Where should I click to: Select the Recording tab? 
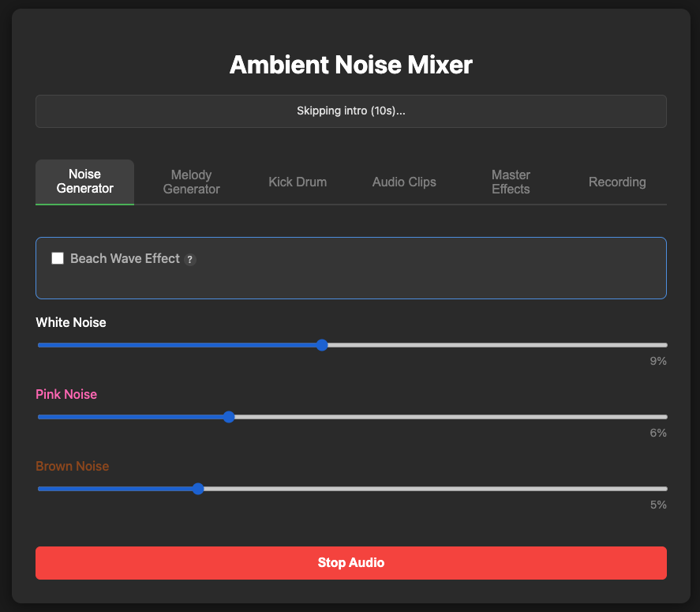click(617, 182)
